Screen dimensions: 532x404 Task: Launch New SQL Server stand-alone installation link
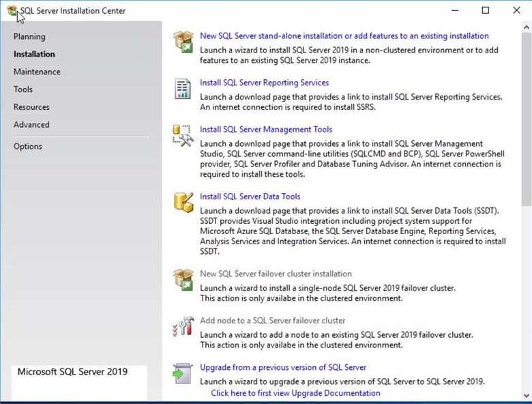click(x=344, y=35)
